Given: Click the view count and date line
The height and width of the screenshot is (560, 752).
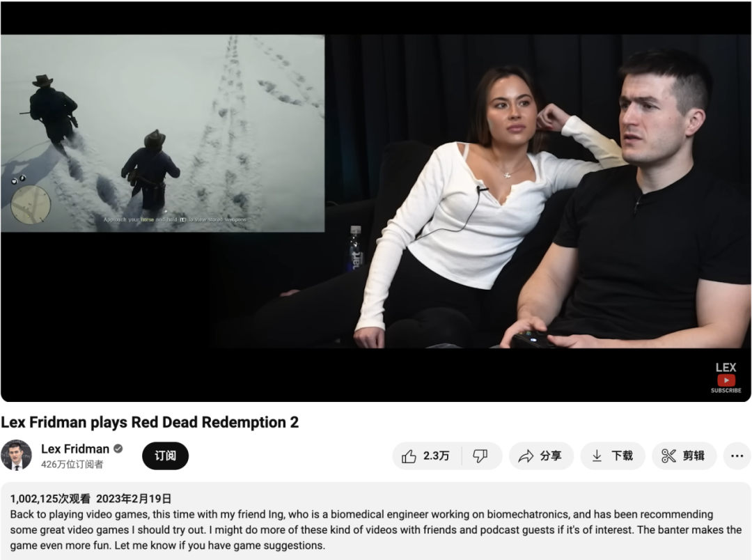Looking at the screenshot, I should point(91,499).
